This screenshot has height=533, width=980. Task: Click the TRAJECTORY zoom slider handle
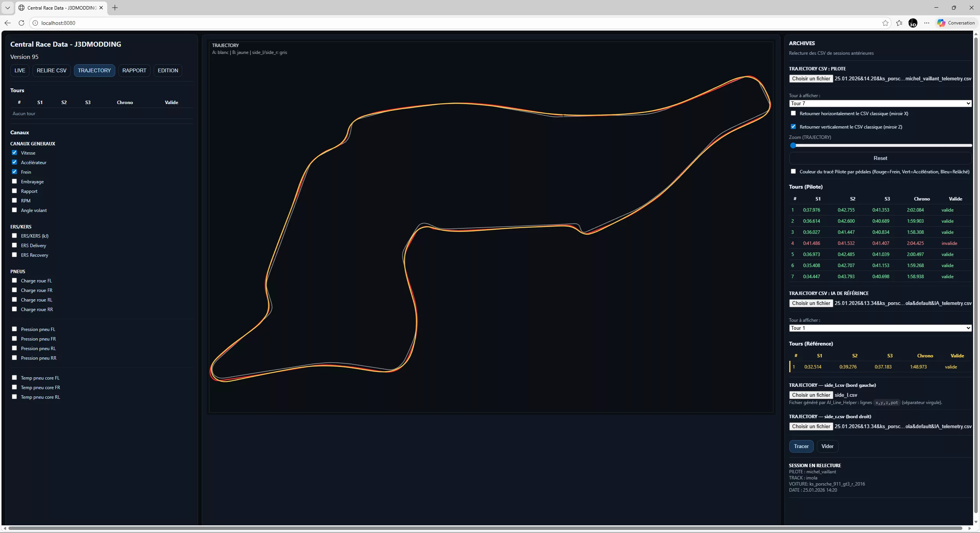[793, 145]
